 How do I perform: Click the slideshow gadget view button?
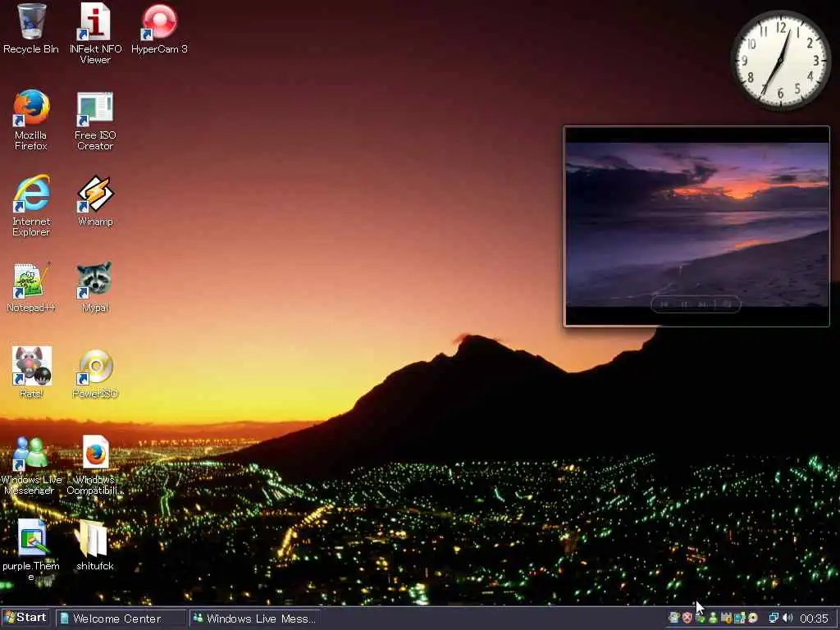click(728, 304)
